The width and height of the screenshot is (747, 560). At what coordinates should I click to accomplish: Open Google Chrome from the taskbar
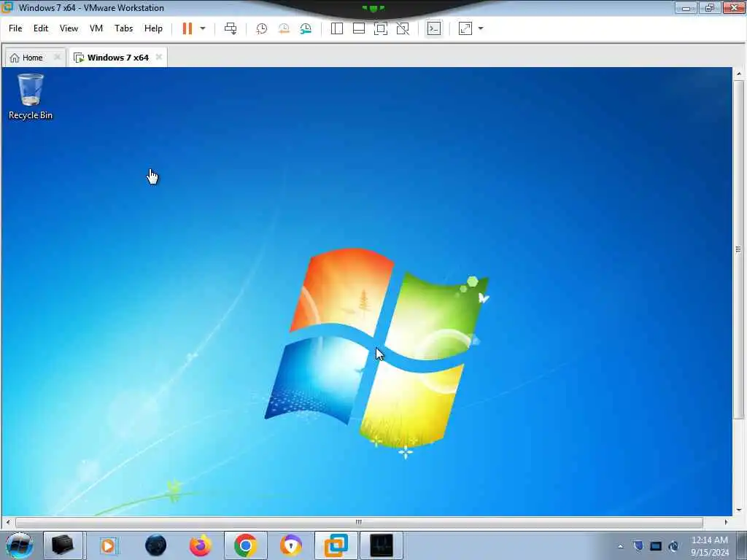[x=246, y=545]
